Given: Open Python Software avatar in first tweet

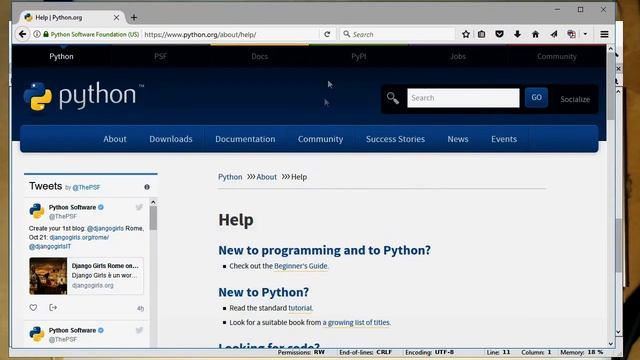Looking at the screenshot, I should [x=37, y=211].
